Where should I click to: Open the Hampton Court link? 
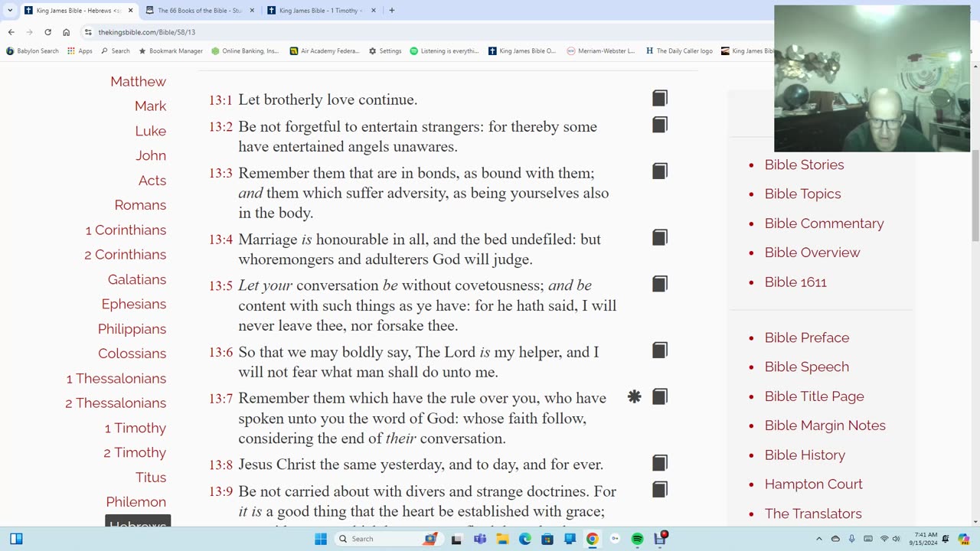pyautogui.click(x=813, y=484)
